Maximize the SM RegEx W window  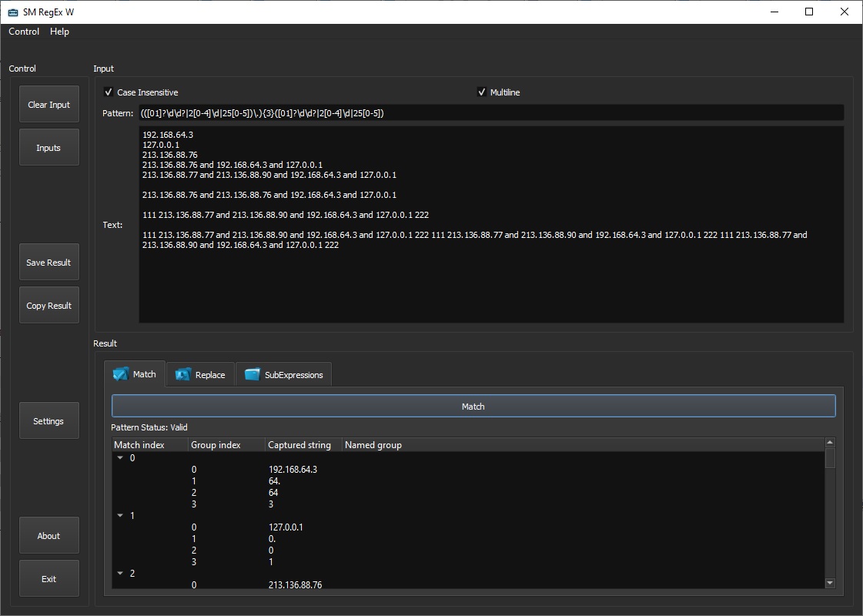click(809, 12)
